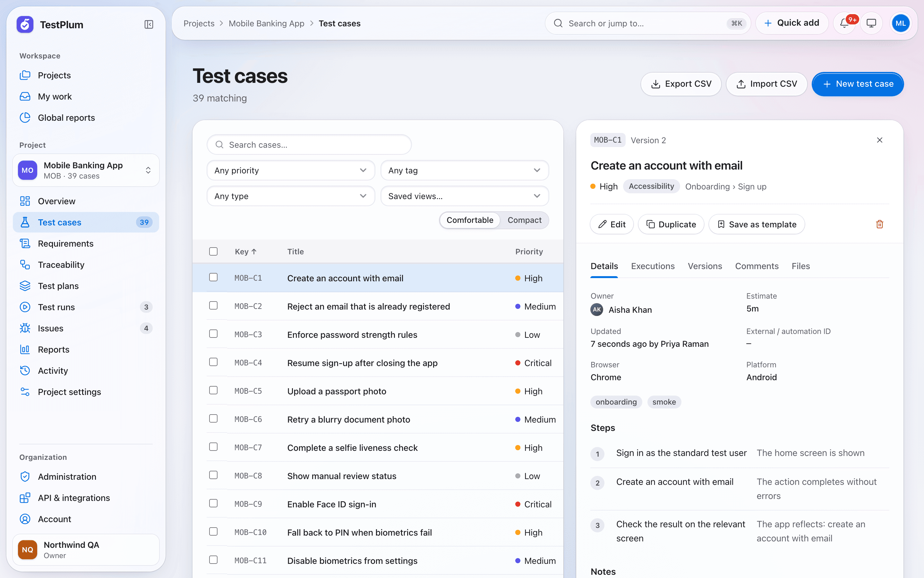The height and width of the screenshot is (578, 924).
Task: Tick the checkbox next to MOB-C5
Action: (x=213, y=390)
